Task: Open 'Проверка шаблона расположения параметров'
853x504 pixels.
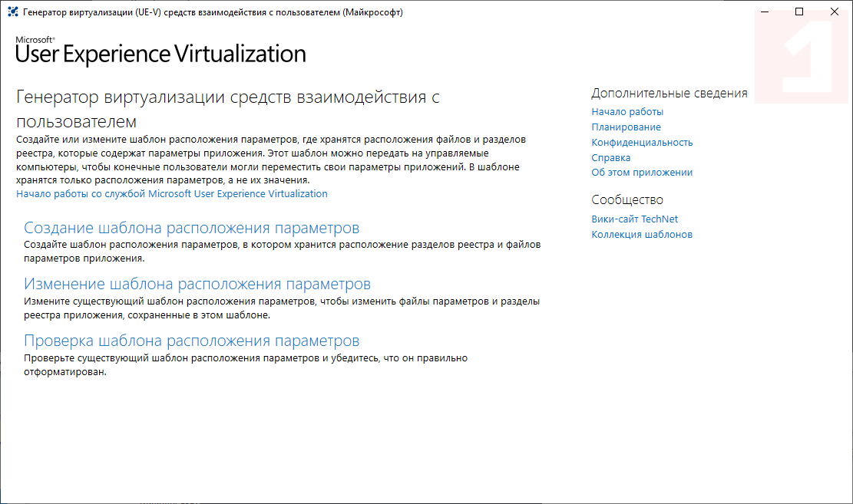Action: [x=191, y=341]
